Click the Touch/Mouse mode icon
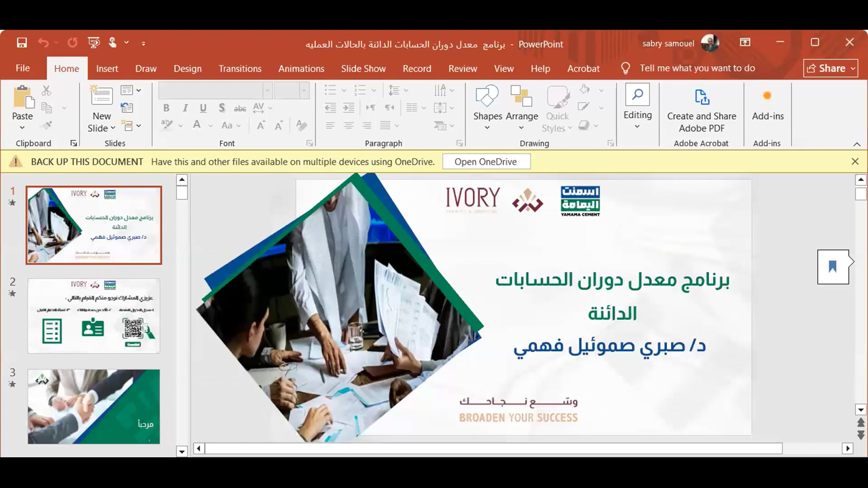868x488 pixels. (x=112, y=43)
